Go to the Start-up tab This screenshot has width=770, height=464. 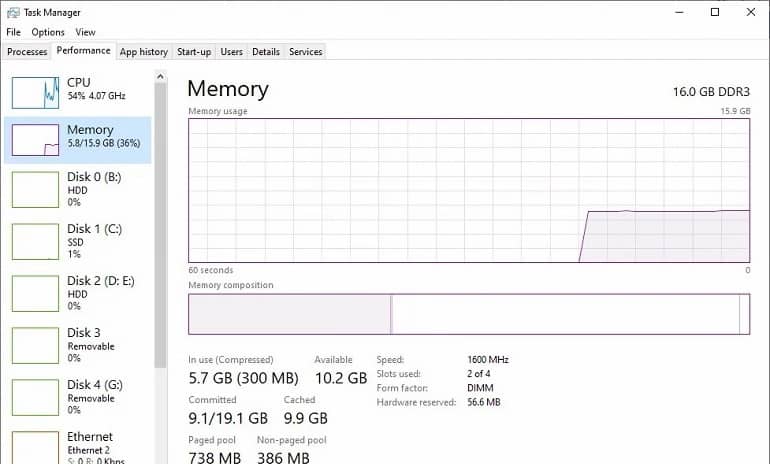pos(194,51)
